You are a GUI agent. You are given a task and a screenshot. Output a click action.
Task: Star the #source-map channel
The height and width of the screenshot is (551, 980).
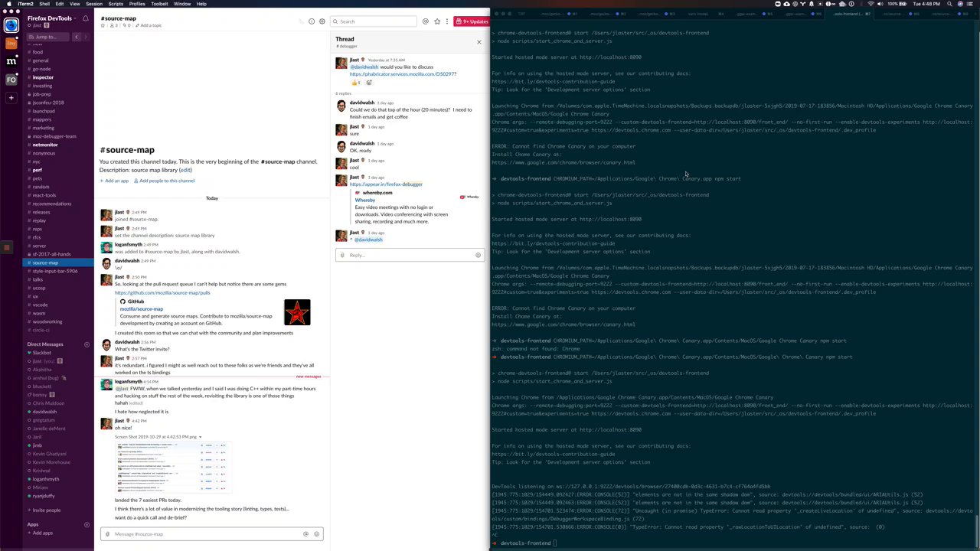coord(103,25)
